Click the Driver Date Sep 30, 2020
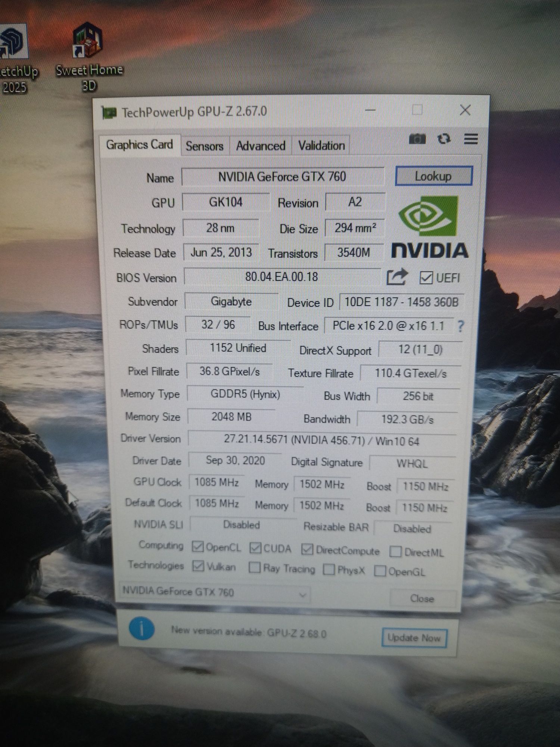The width and height of the screenshot is (560, 747). tap(235, 461)
